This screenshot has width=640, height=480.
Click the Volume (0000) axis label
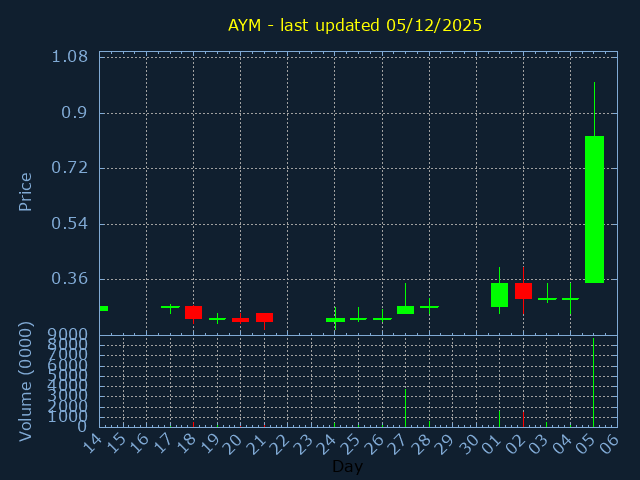click(26, 381)
